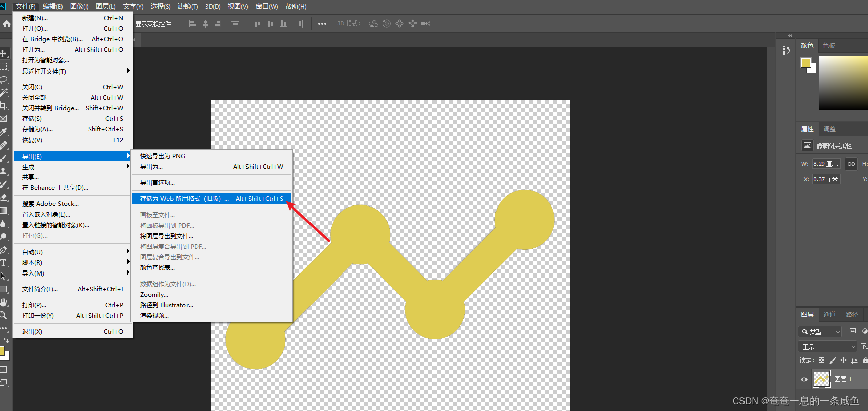Viewport: 868px width, 411px height.
Task: Click the align horizontal centers icon
Action: click(x=205, y=24)
